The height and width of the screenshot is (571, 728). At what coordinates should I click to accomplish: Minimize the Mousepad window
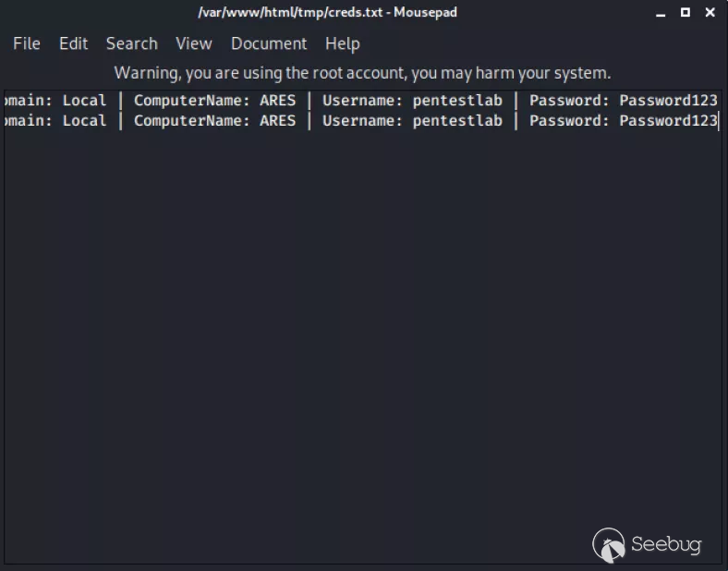click(661, 13)
